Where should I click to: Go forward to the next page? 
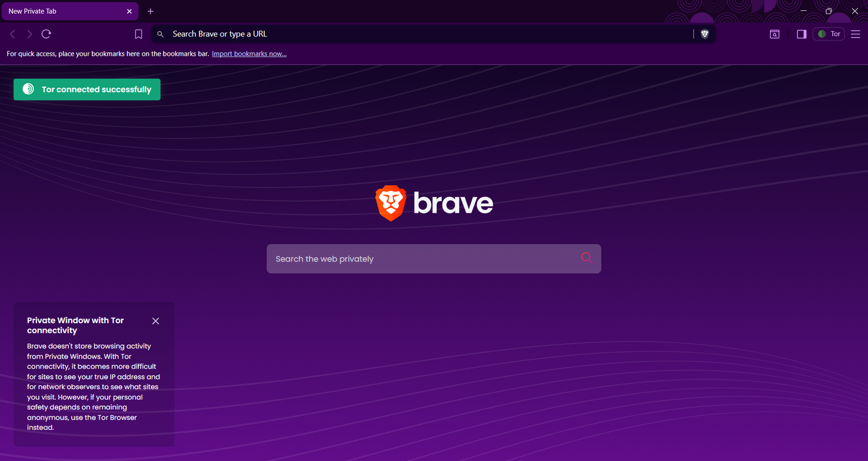tap(29, 34)
